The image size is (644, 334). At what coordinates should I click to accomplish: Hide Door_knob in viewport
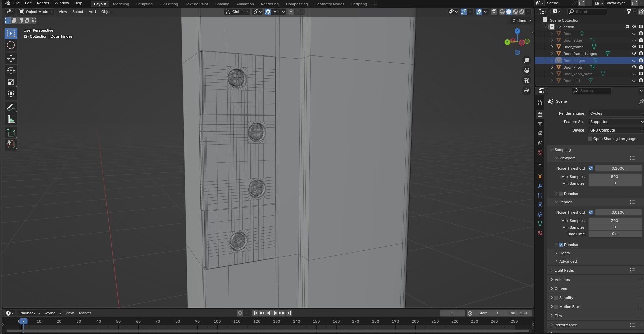tap(634, 67)
